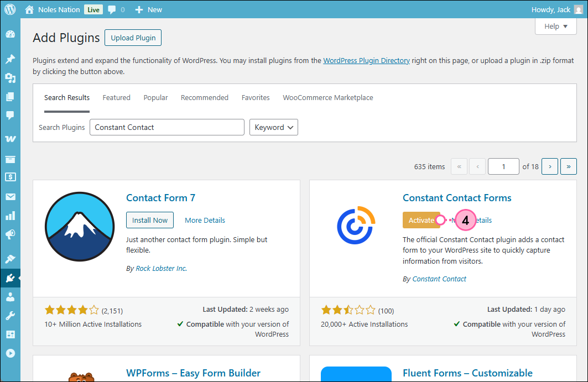588x382 pixels.
Task: Open the Help dropdown panel
Action: pos(555,26)
